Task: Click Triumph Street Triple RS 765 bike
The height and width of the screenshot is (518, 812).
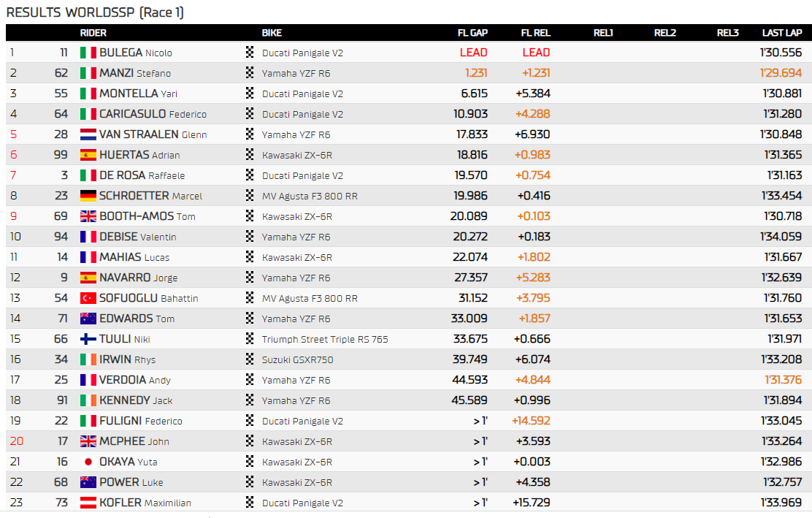Action: click(x=325, y=339)
